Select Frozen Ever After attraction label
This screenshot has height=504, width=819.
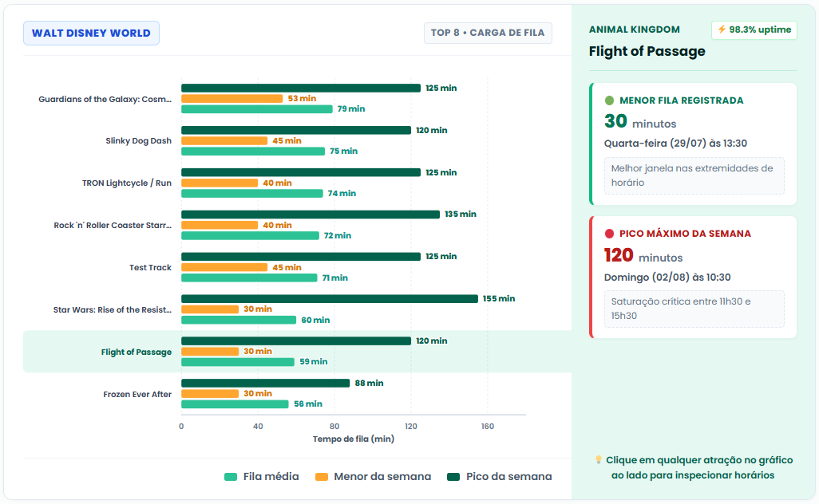coord(137,395)
